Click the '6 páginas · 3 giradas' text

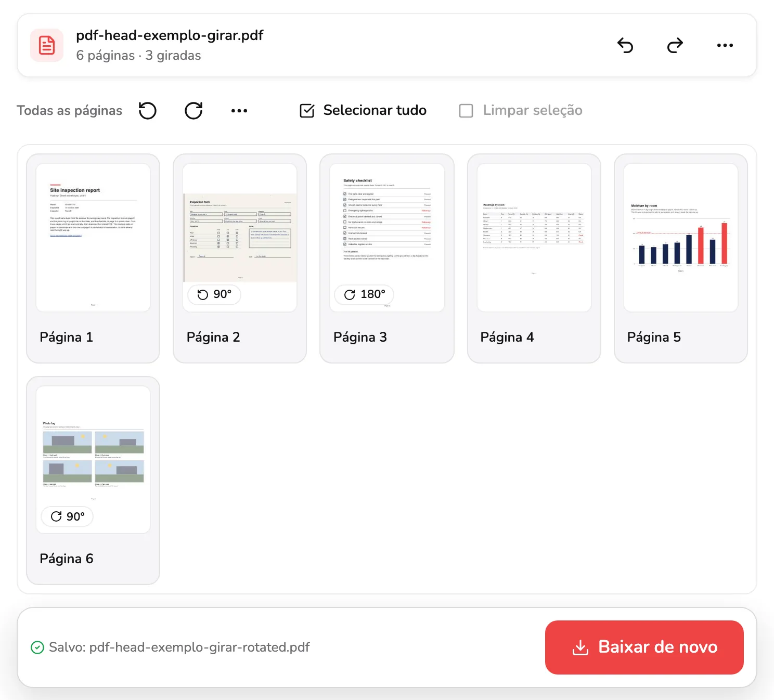[x=138, y=56]
